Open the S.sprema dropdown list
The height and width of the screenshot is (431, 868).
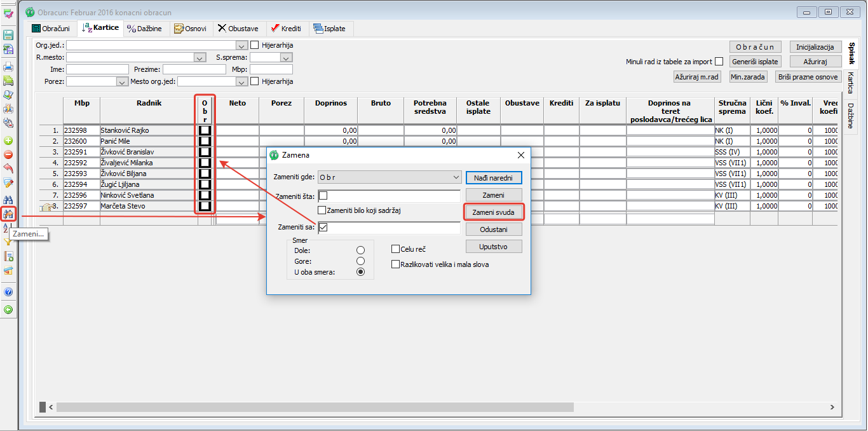(286, 57)
